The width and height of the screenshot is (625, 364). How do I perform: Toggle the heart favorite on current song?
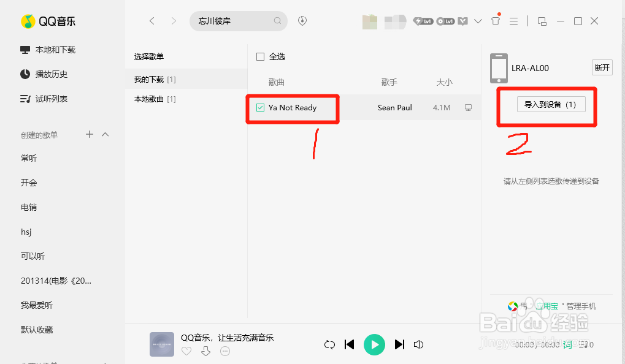click(x=186, y=351)
